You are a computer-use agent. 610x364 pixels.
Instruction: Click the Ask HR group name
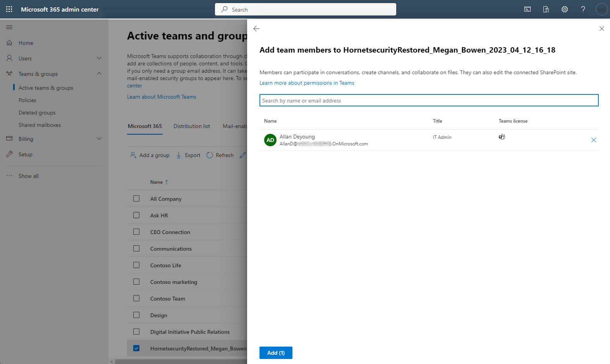[159, 215]
